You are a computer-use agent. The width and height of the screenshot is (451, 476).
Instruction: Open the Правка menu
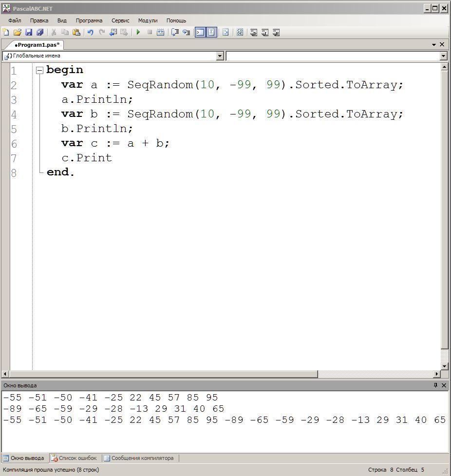tap(39, 20)
